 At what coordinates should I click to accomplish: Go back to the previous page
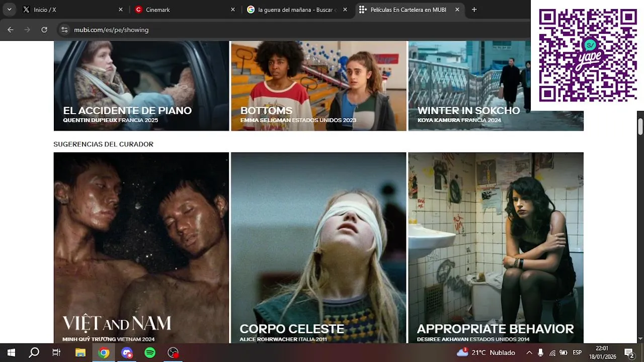click(x=11, y=30)
